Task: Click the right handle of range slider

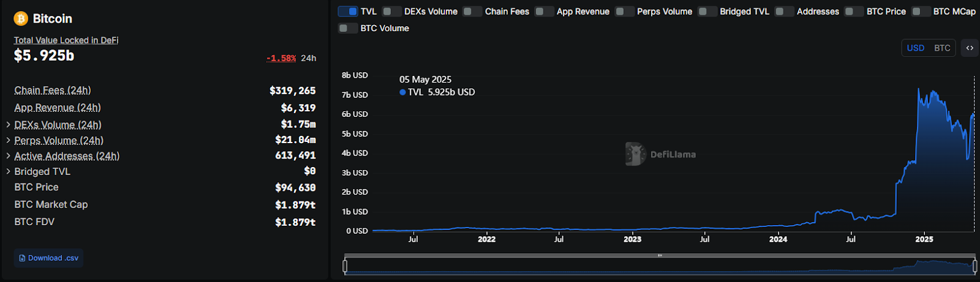Action: (975, 266)
